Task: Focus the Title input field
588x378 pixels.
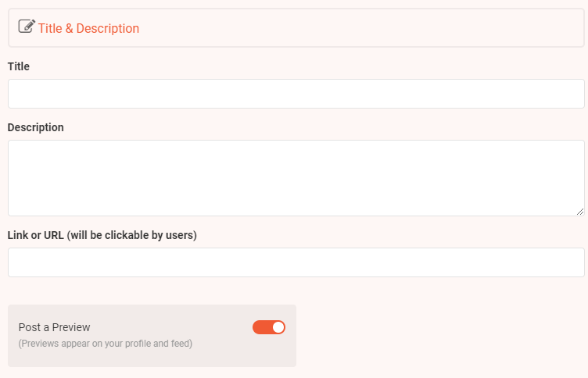Action: tap(296, 94)
